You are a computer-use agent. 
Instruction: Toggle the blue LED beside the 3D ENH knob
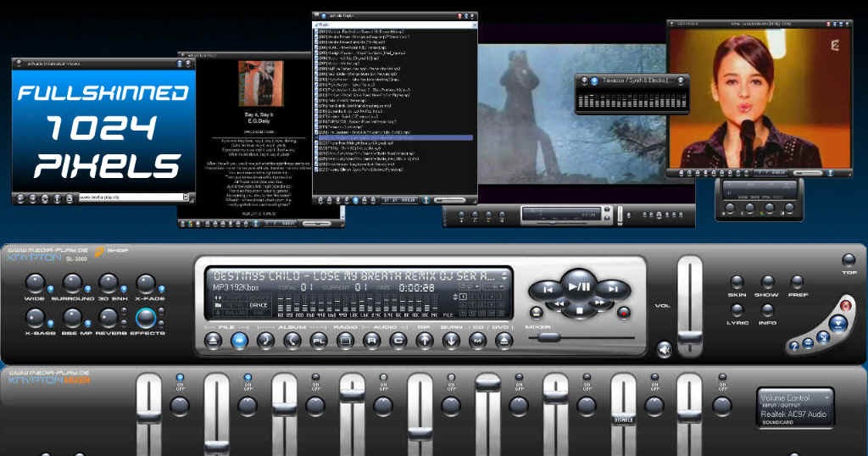124,289
